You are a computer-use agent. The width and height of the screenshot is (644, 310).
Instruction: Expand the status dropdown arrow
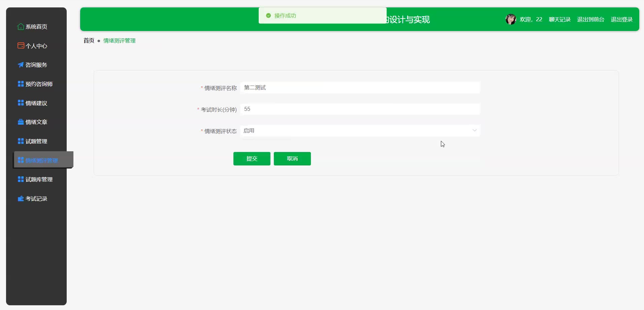pos(475,130)
